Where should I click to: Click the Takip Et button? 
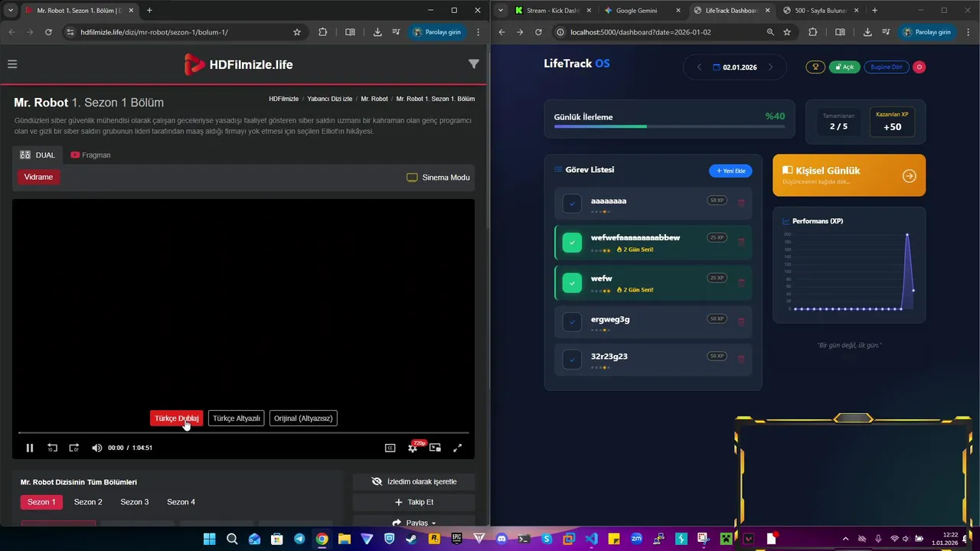(413, 502)
